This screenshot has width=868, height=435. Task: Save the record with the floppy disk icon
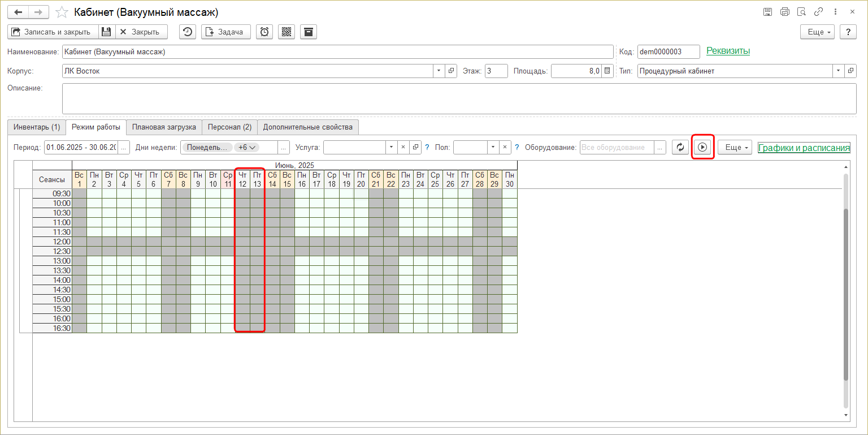tap(106, 32)
